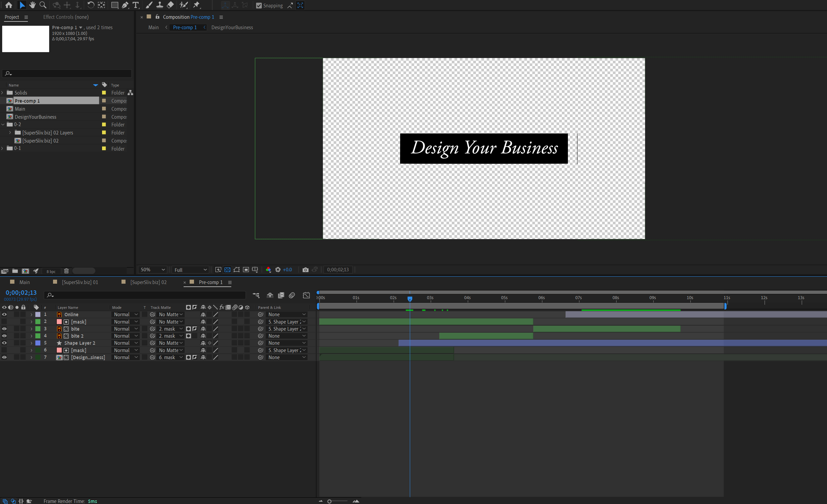The height and width of the screenshot is (504, 827).
Task: Uncheck the Snapping checkbox
Action: point(259,5)
